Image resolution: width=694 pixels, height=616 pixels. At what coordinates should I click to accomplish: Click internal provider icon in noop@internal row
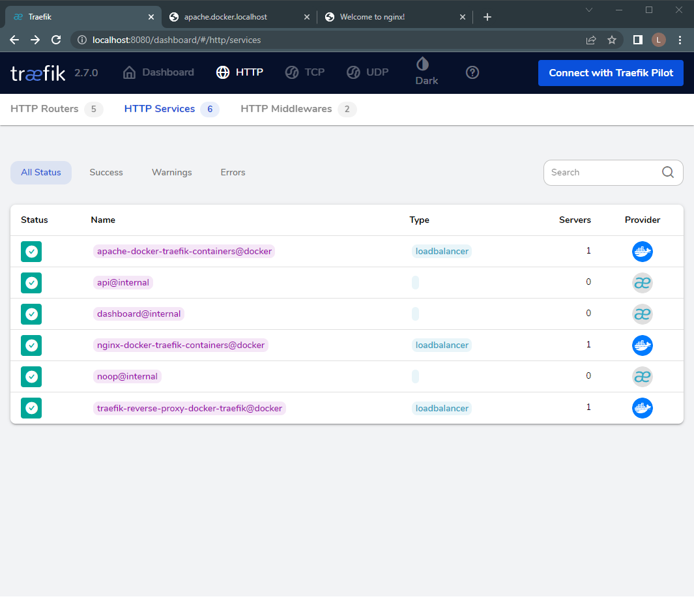point(643,377)
